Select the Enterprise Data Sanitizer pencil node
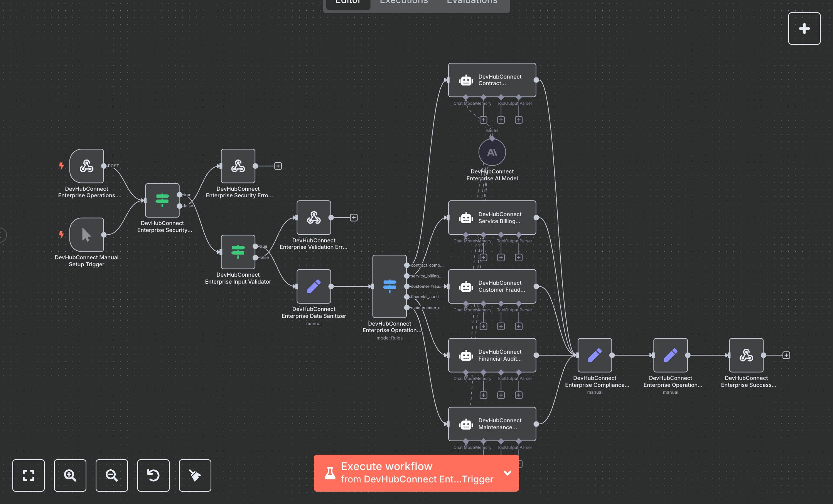 (x=314, y=286)
